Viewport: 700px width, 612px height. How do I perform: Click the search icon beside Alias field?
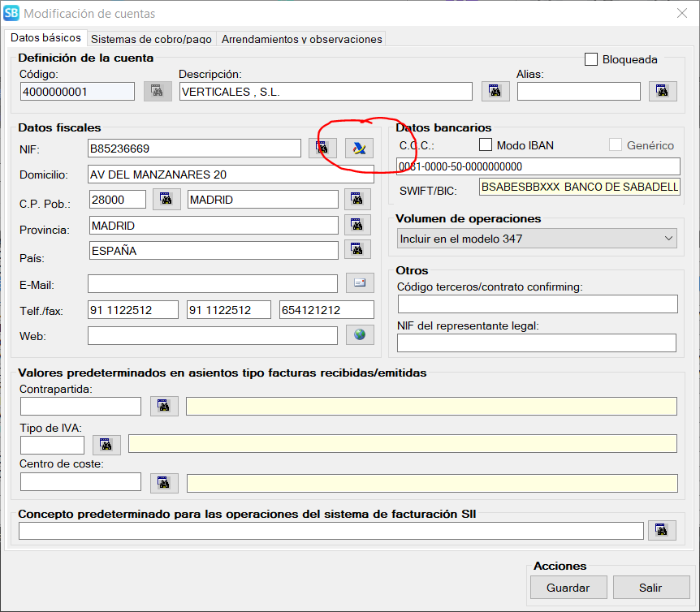pos(663,92)
